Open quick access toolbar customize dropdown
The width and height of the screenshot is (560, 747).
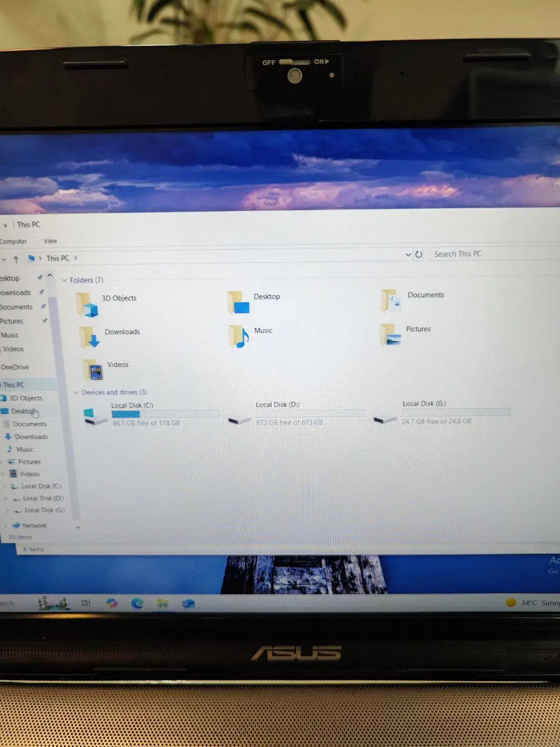tap(5, 226)
